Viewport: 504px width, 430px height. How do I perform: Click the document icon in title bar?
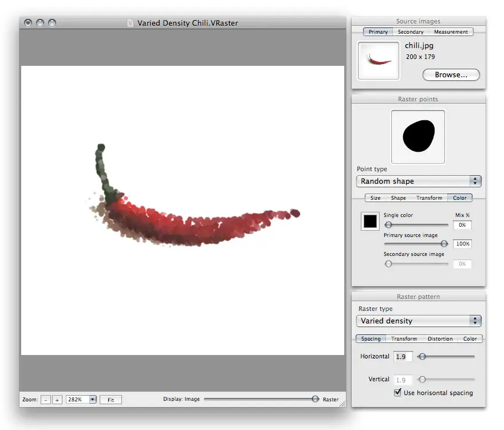tap(131, 23)
